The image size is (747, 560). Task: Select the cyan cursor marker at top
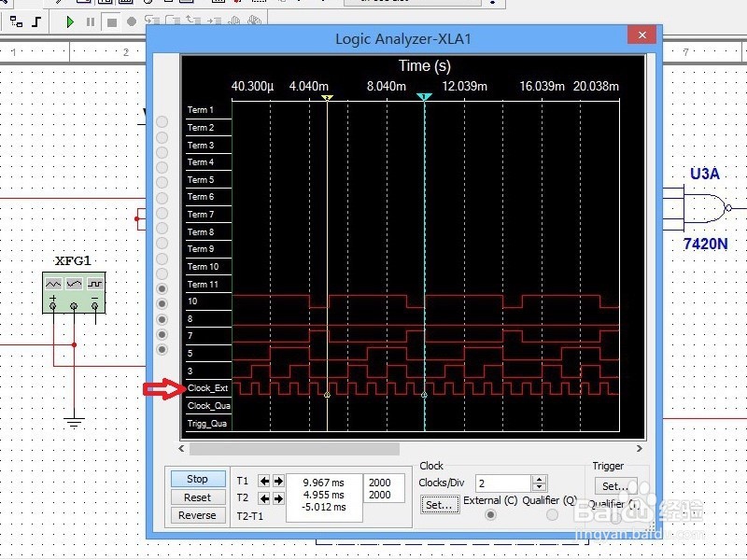coord(425,97)
